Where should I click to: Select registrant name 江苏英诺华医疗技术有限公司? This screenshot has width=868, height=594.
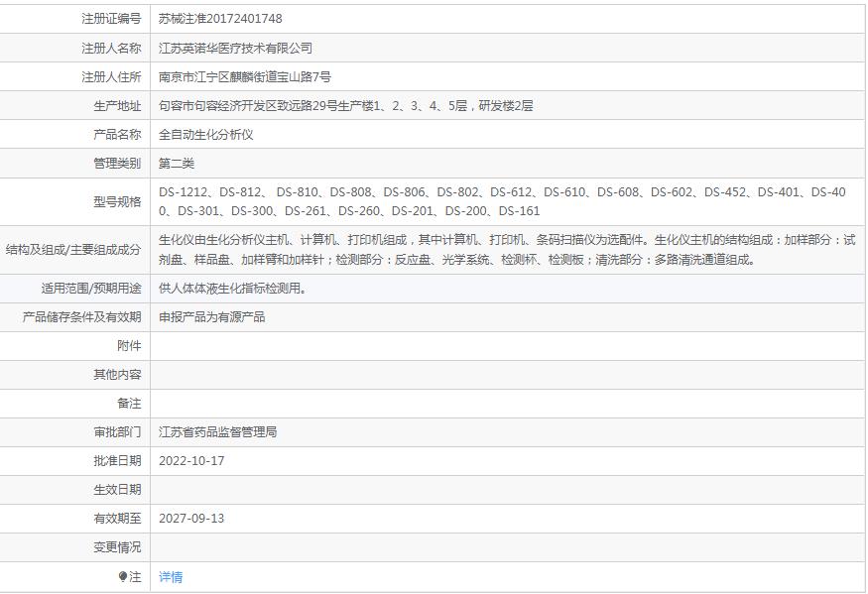[235, 49]
